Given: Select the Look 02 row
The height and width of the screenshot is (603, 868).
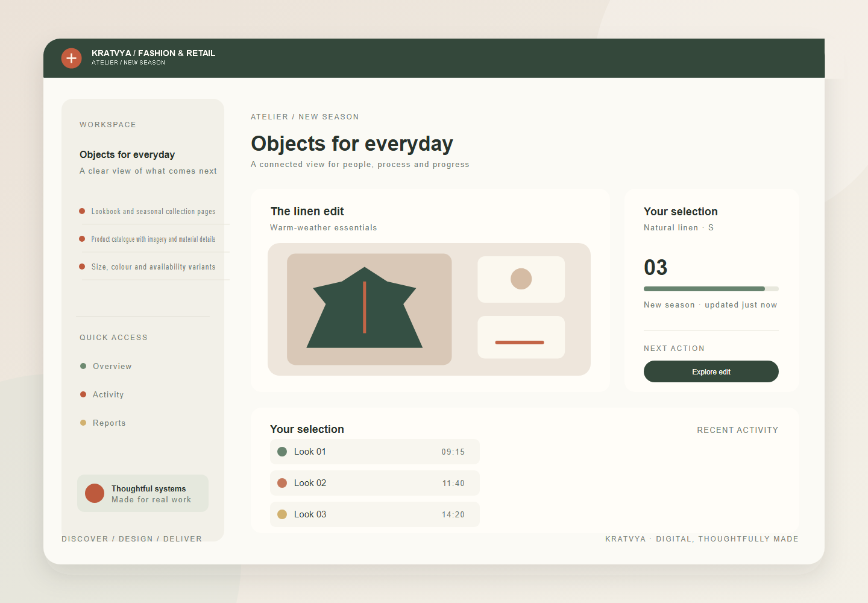Looking at the screenshot, I should tap(375, 483).
